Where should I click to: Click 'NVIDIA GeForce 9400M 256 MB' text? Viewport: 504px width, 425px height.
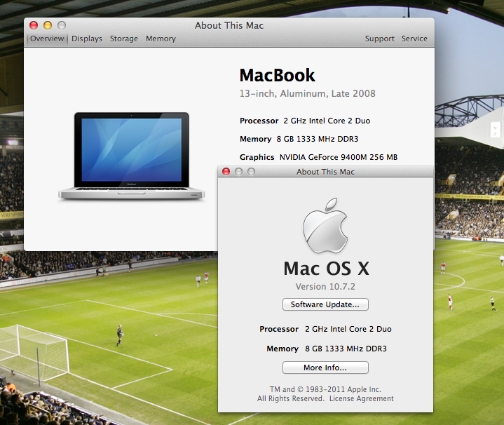click(x=339, y=157)
